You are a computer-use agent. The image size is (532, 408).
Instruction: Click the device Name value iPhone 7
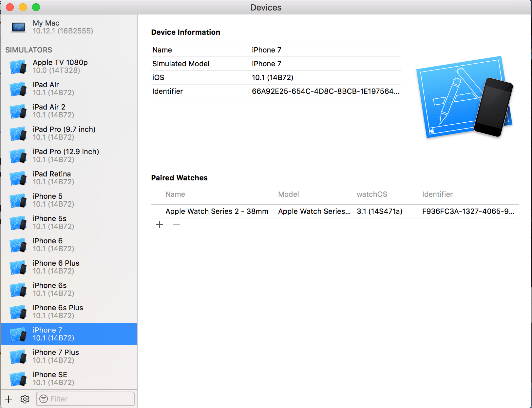click(x=266, y=50)
